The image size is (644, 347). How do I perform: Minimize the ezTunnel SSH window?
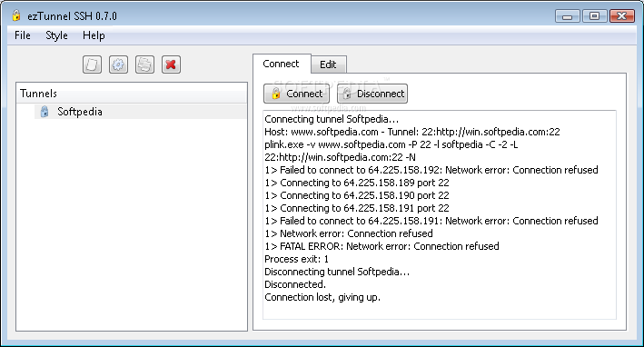[567, 16]
